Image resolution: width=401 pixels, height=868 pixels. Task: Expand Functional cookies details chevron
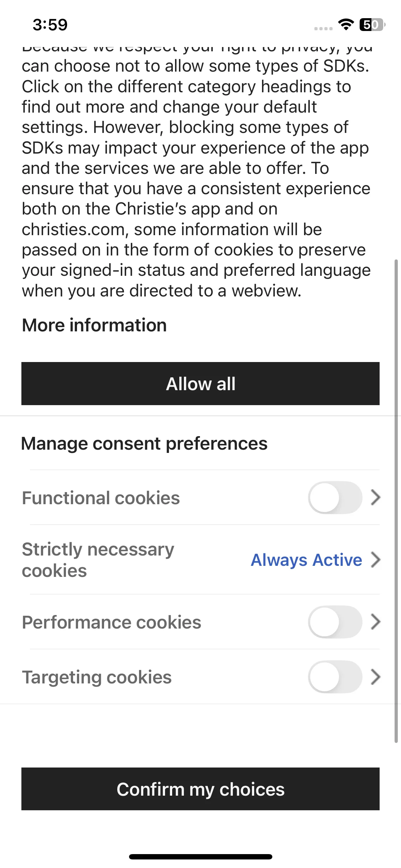375,497
